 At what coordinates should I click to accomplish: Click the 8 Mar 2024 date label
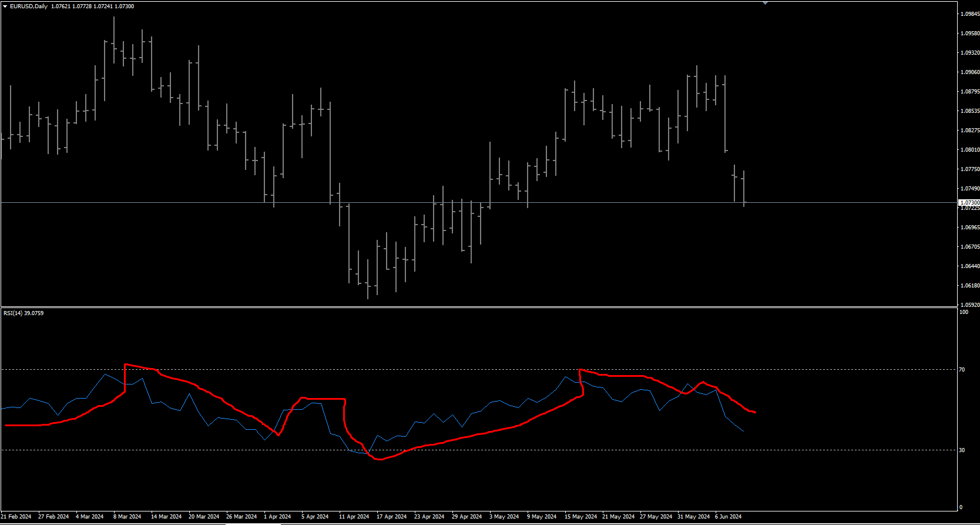pyautogui.click(x=127, y=517)
